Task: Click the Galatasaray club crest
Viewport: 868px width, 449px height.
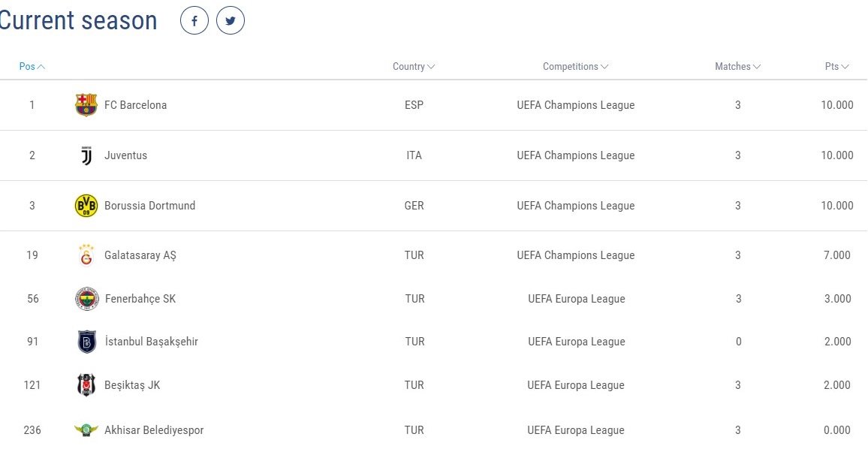Action: click(86, 255)
